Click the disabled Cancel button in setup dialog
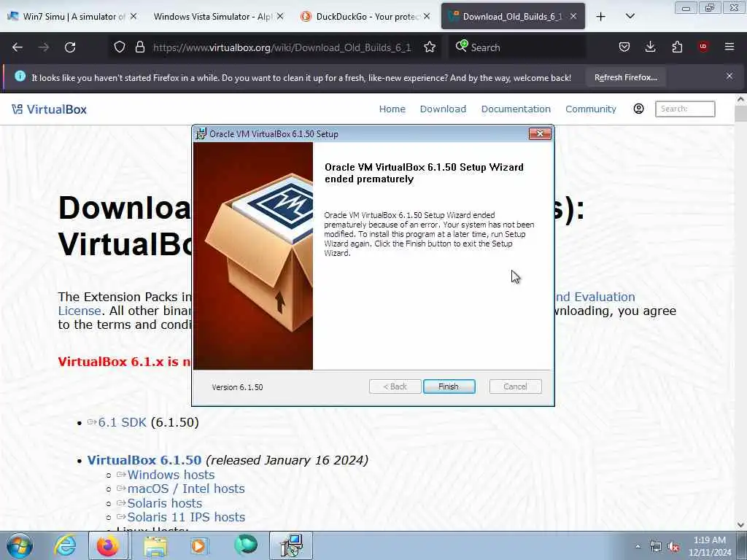This screenshot has width=747, height=560. coord(515,386)
